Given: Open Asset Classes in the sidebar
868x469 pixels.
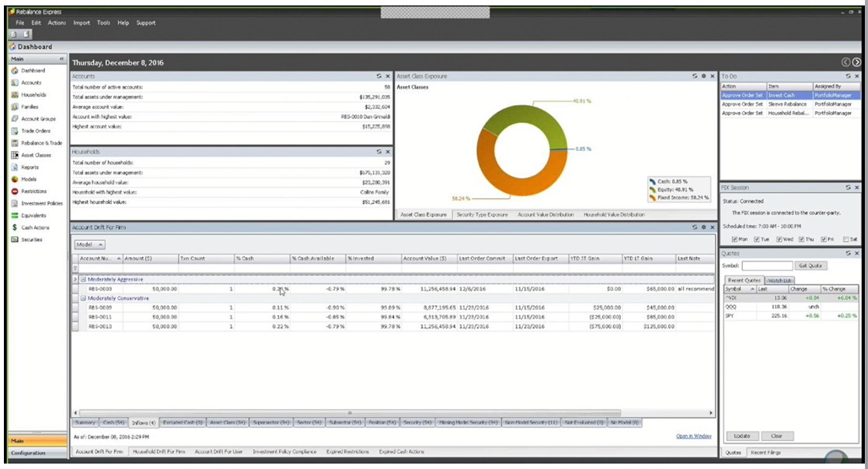Looking at the screenshot, I should 36,156.
